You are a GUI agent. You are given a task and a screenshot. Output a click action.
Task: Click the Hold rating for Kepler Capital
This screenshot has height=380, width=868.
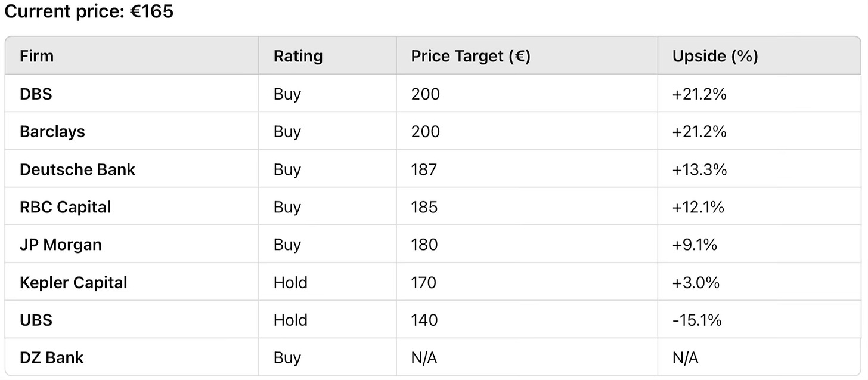(290, 282)
